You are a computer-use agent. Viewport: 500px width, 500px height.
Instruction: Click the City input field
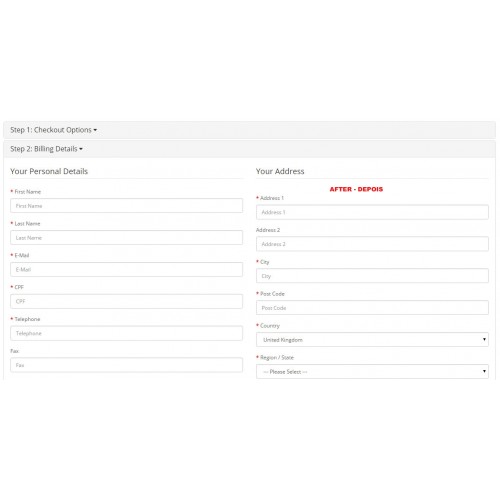coord(372,276)
